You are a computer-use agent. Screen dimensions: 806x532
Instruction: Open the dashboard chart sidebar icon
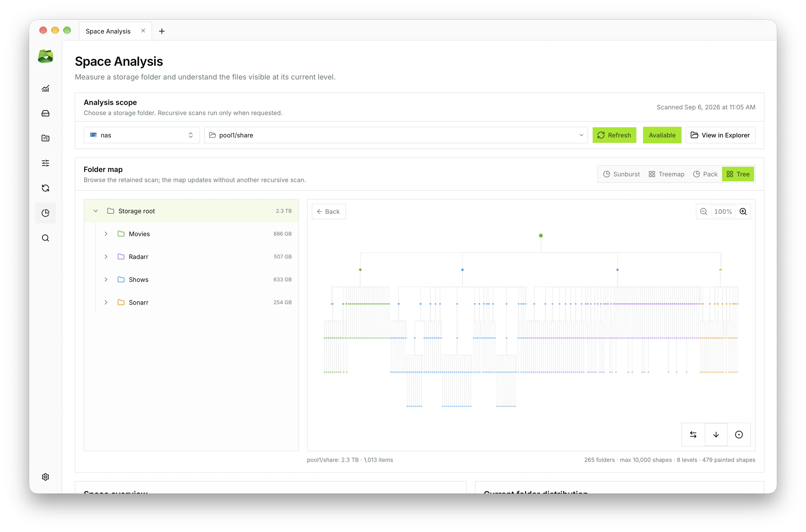pos(45,89)
